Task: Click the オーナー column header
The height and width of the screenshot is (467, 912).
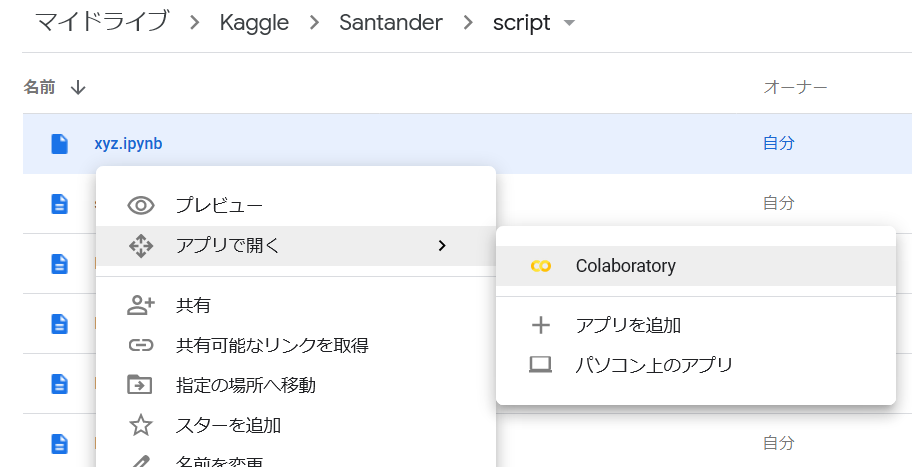Action: 795,87
